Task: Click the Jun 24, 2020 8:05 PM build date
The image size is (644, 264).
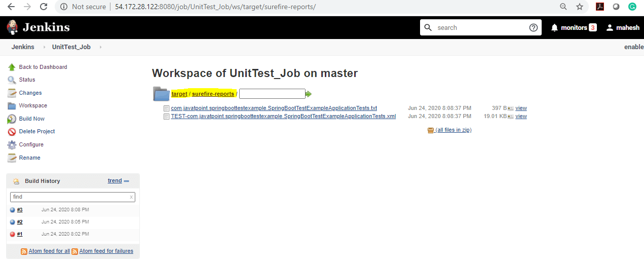Action: point(65,222)
